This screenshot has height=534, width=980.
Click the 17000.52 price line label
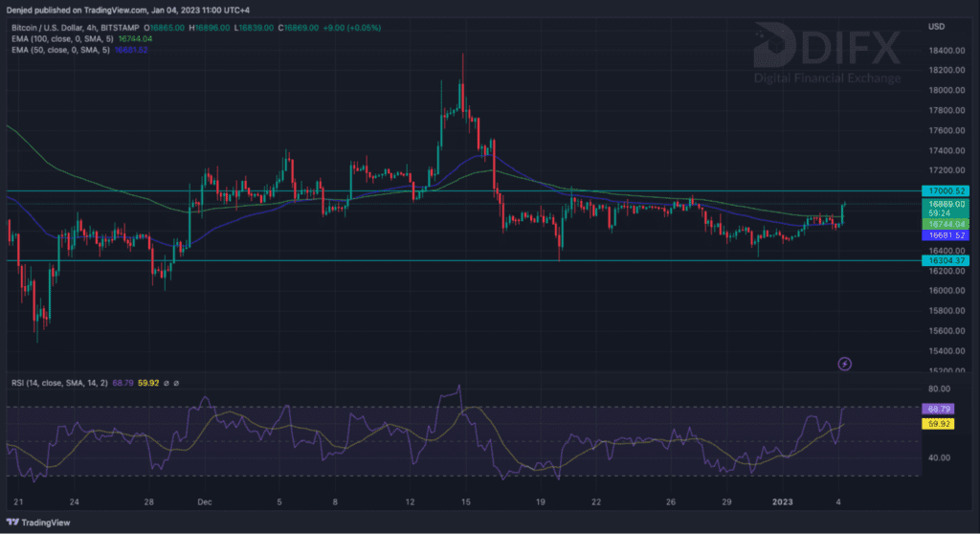[943, 191]
